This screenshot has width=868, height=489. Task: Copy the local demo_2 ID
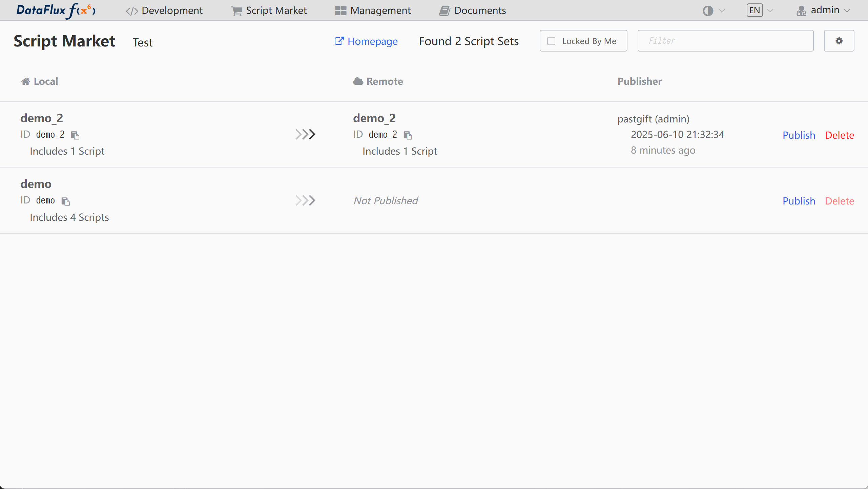point(75,135)
